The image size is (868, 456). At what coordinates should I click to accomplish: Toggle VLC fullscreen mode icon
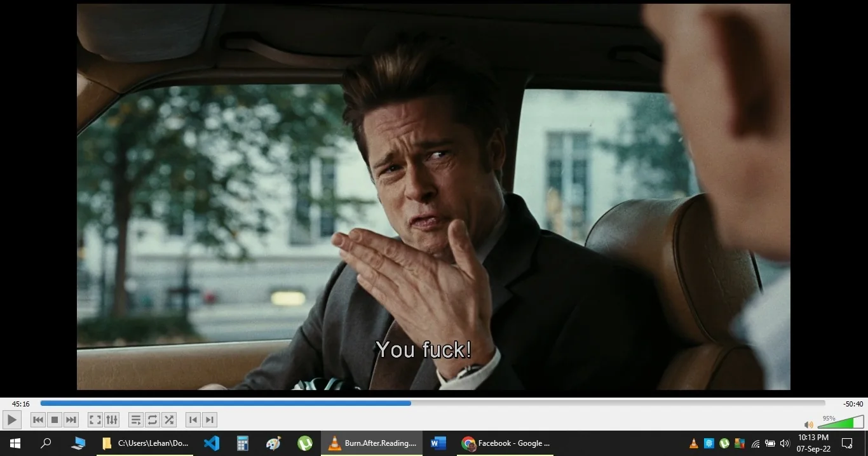point(95,420)
